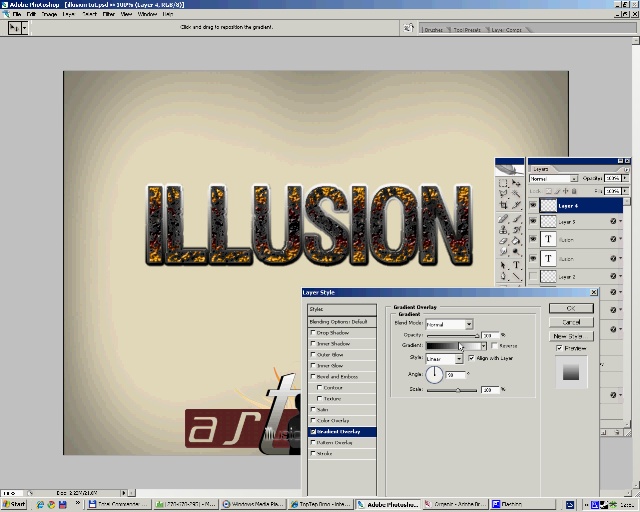Click the lock position icon

point(566,191)
